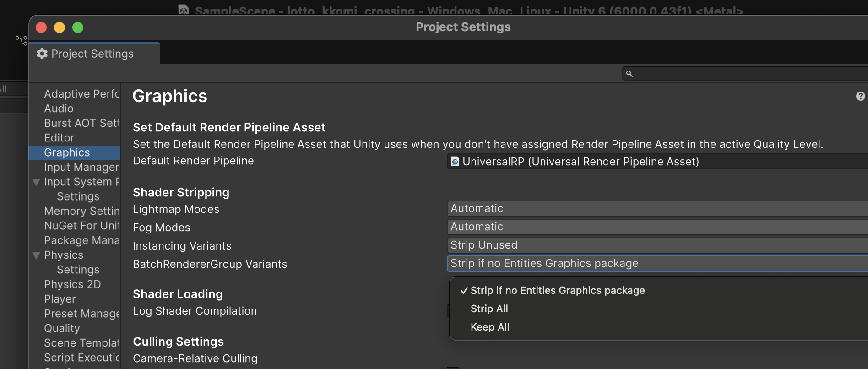Viewport: 868px width, 369px height.
Task: Open Scene Template settings
Action: point(81,343)
